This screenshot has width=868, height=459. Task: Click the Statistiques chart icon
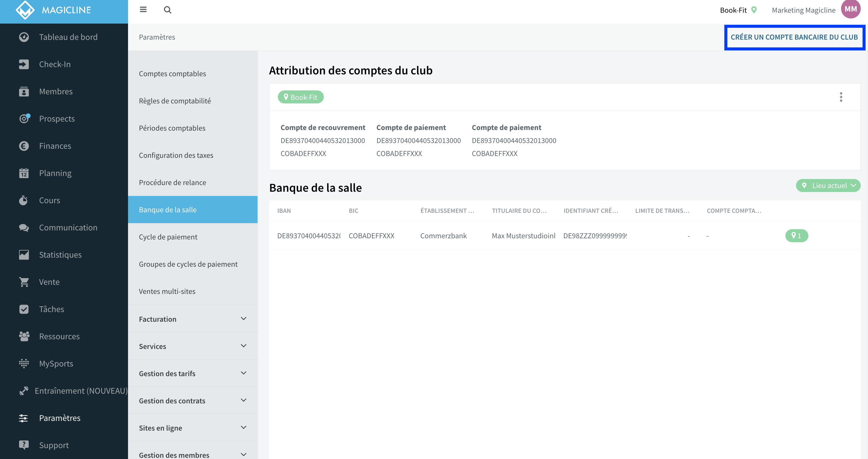coord(24,255)
